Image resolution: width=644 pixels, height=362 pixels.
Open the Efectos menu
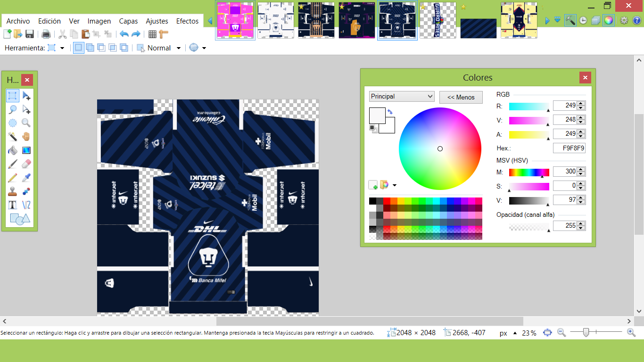click(x=187, y=21)
